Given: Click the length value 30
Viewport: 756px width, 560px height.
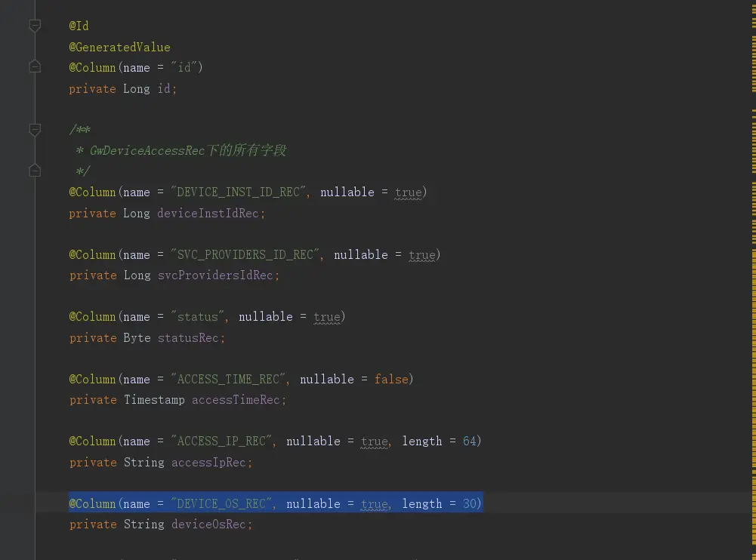Looking at the screenshot, I should (x=469, y=503).
